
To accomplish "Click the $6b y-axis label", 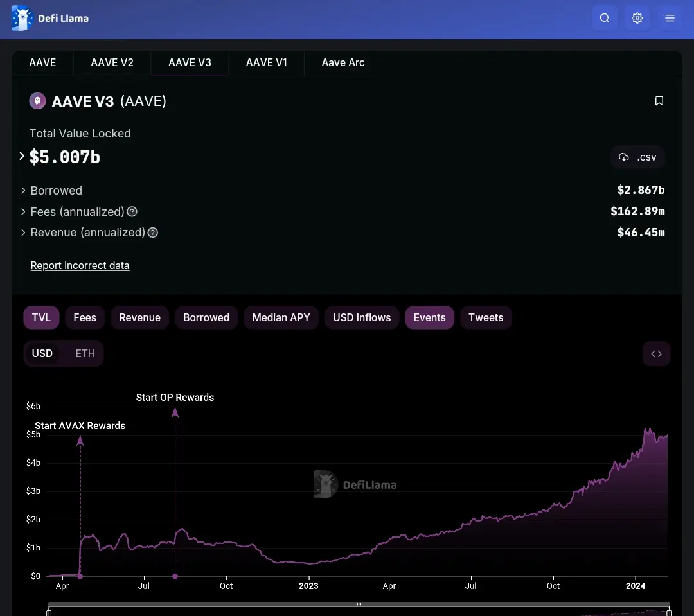I will click(x=33, y=406).
